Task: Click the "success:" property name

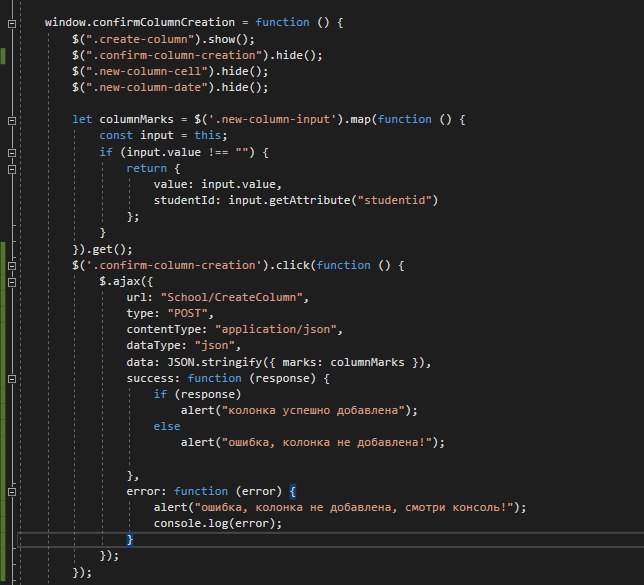Action: tap(153, 378)
